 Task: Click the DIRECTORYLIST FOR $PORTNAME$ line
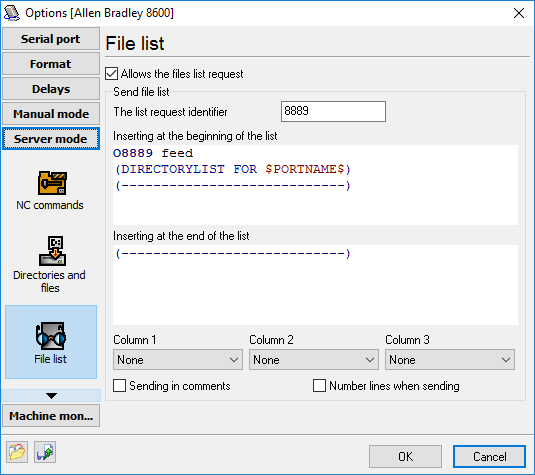(x=232, y=169)
